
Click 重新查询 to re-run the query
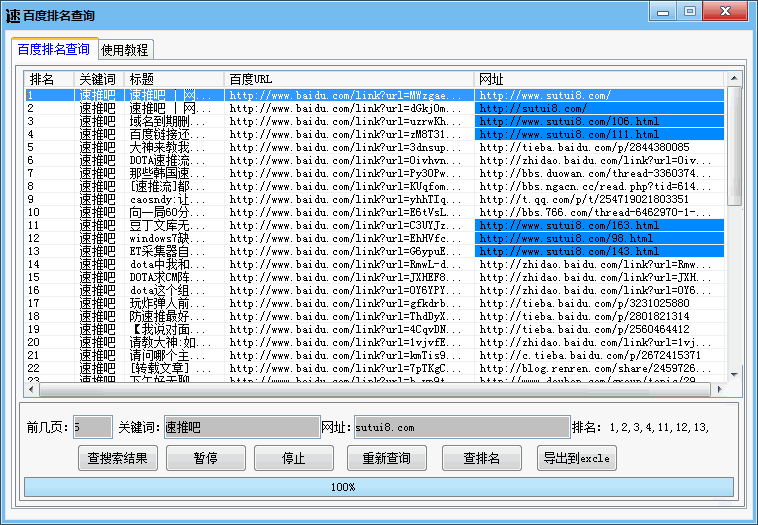(387, 458)
